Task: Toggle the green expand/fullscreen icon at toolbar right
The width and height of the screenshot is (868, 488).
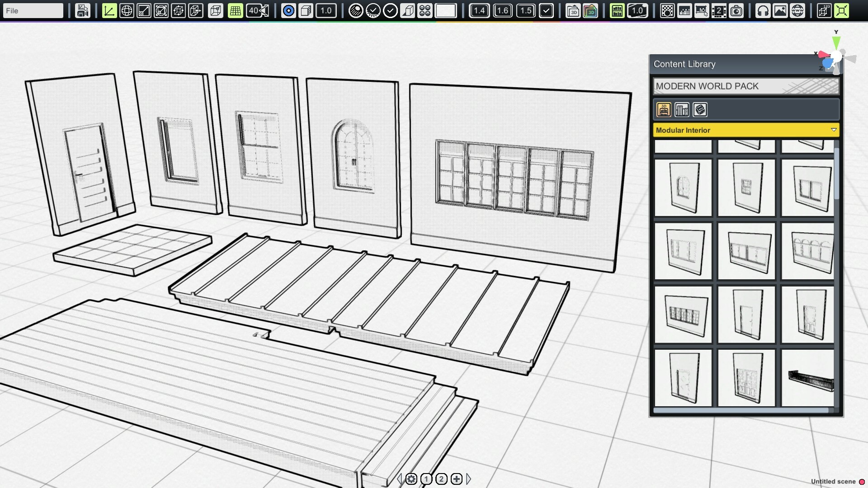Action: click(x=841, y=10)
